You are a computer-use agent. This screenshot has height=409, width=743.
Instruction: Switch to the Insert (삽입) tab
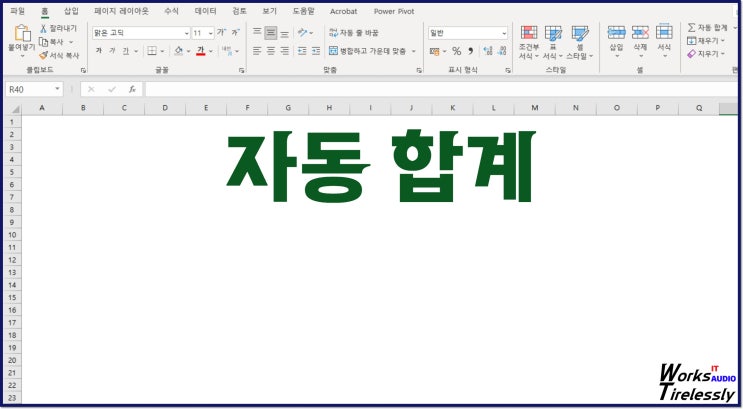pos(71,11)
